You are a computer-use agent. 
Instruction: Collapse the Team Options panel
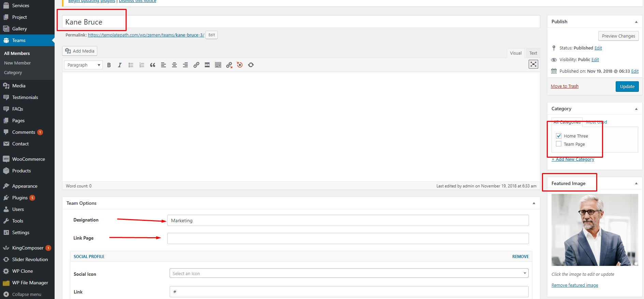(x=534, y=203)
